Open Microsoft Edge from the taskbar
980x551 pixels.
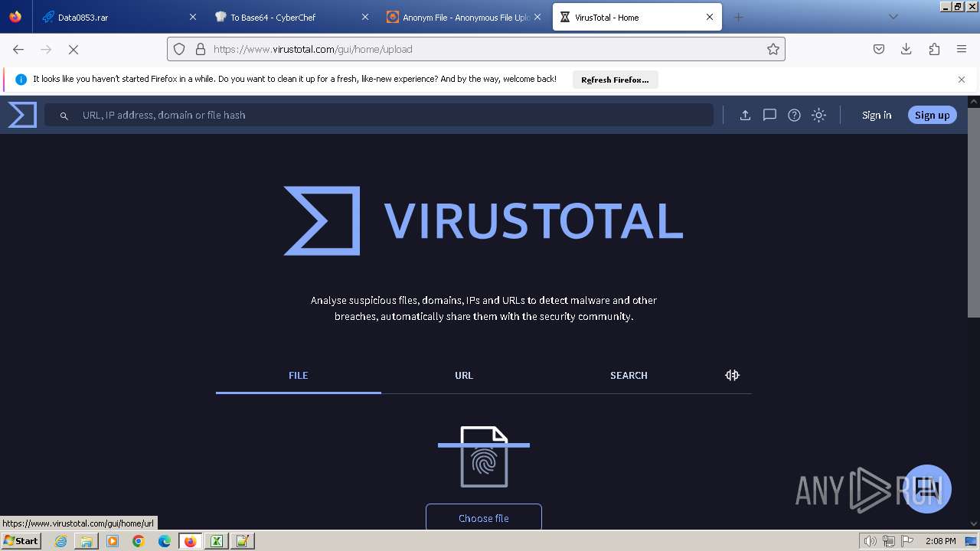pyautogui.click(x=165, y=541)
